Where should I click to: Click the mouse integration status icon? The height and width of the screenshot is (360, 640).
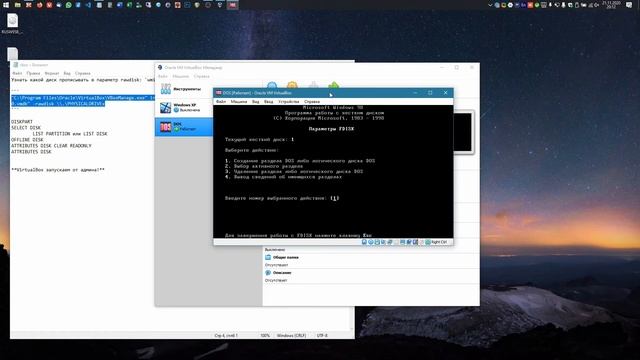[x=422, y=242]
